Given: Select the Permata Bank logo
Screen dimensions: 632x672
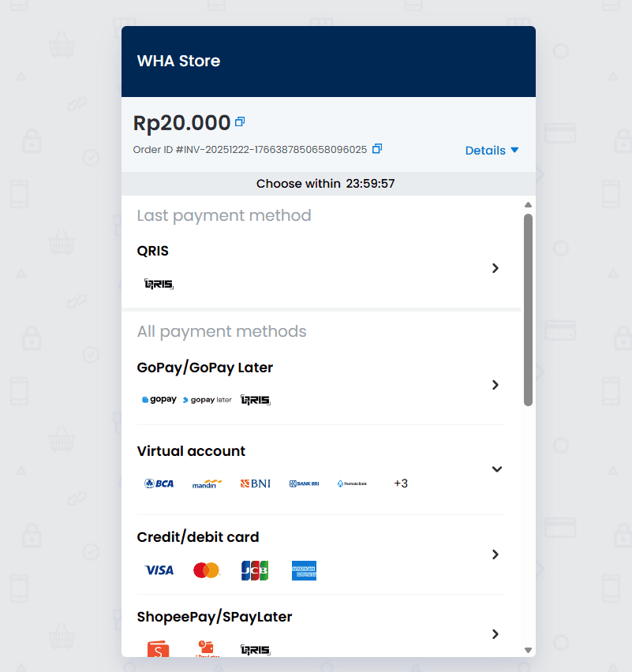Looking at the screenshot, I should pyautogui.click(x=352, y=483).
